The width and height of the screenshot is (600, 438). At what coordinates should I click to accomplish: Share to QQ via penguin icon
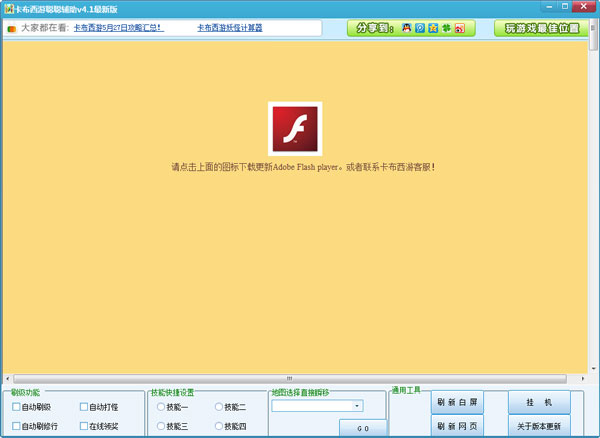tap(407, 28)
